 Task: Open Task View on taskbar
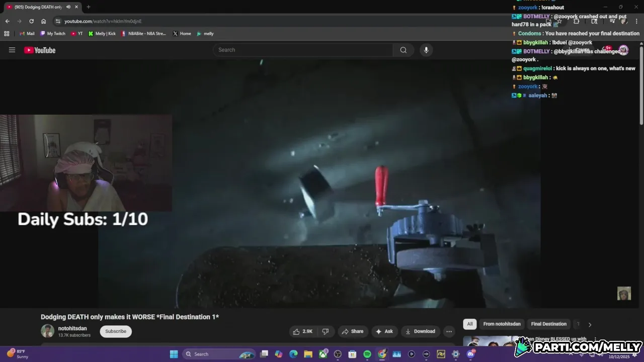click(264, 354)
